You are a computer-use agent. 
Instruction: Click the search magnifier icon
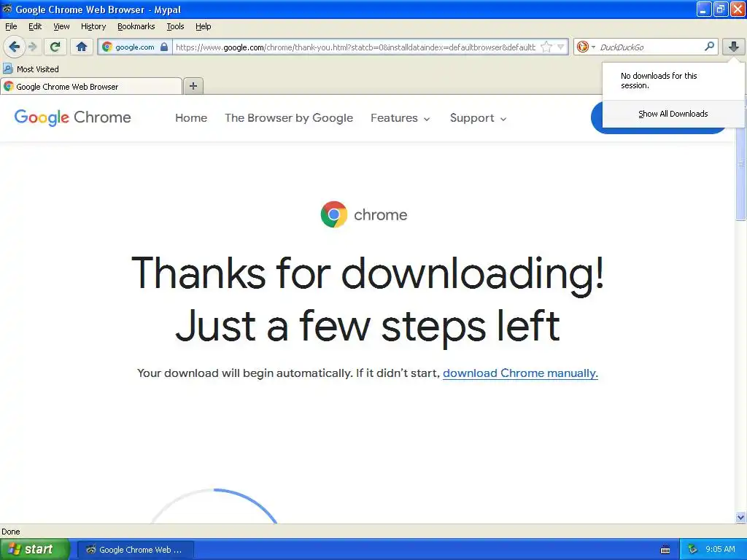click(709, 46)
